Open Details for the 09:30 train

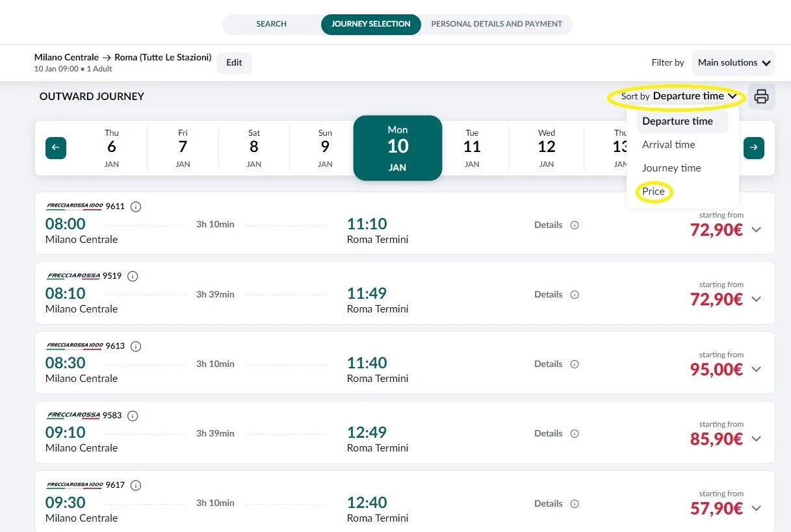548,503
